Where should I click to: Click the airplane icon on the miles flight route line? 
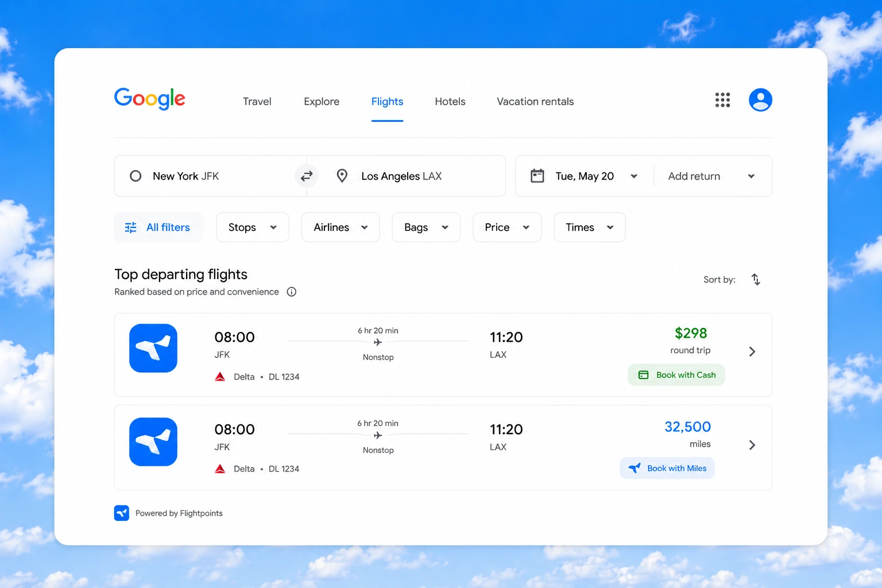[x=378, y=435]
